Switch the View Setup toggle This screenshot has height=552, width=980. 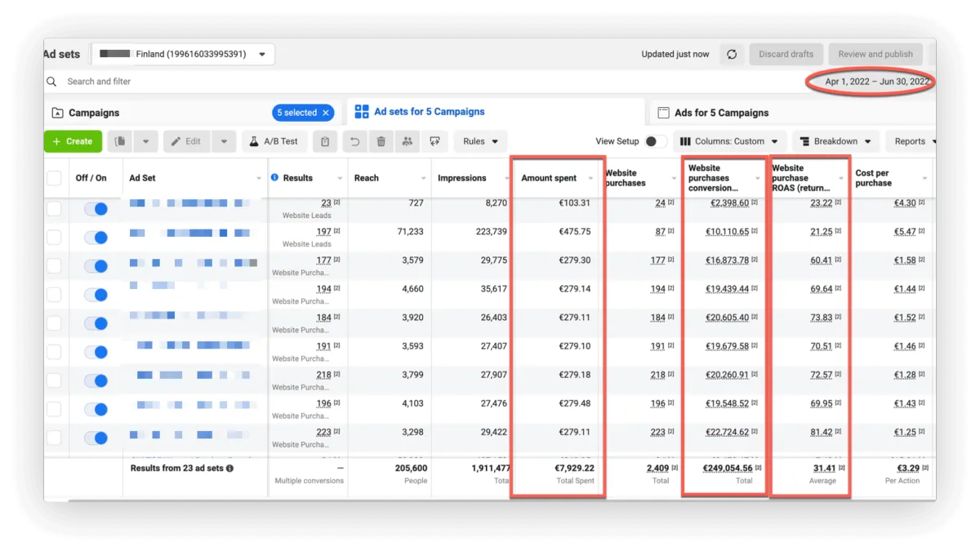pyautogui.click(x=655, y=141)
